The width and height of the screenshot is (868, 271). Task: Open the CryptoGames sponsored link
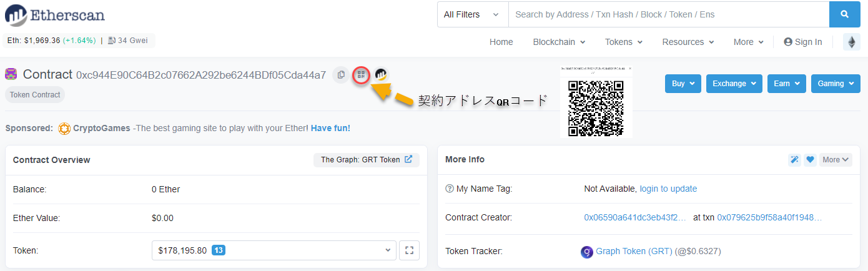(x=102, y=128)
